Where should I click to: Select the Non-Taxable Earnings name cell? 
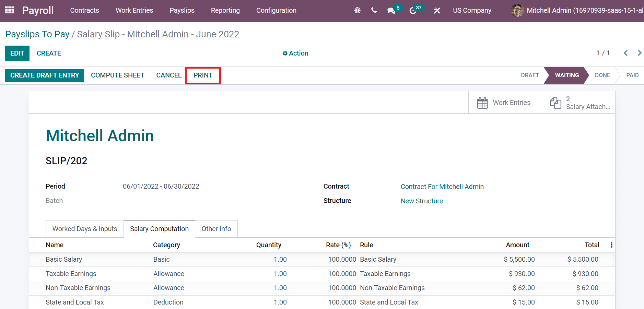click(x=78, y=288)
